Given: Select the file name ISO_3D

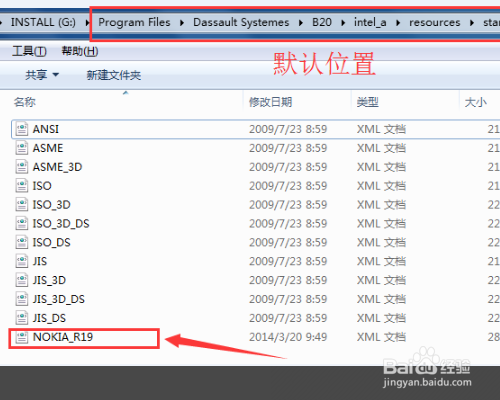Looking at the screenshot, I should (x=52, y=205).
